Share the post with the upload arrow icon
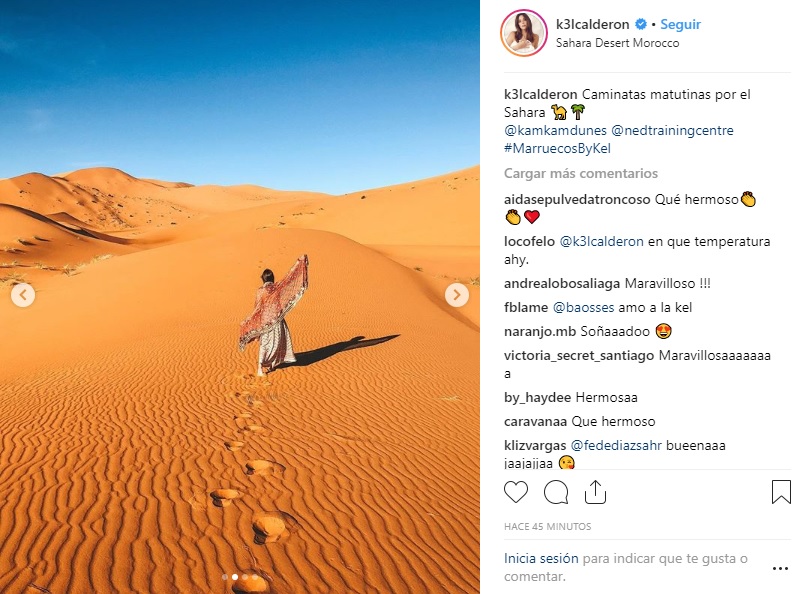This screenshot has width=794, height=594. 595,492
